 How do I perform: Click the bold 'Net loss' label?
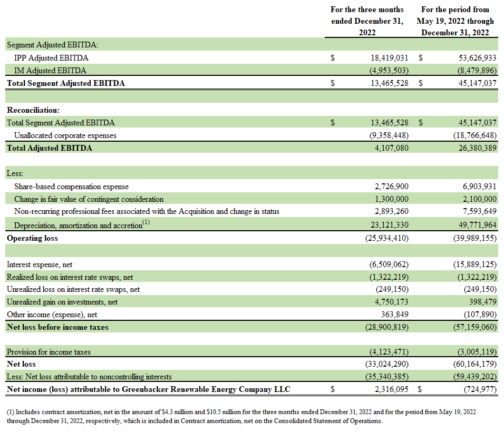tap(22, 364)
